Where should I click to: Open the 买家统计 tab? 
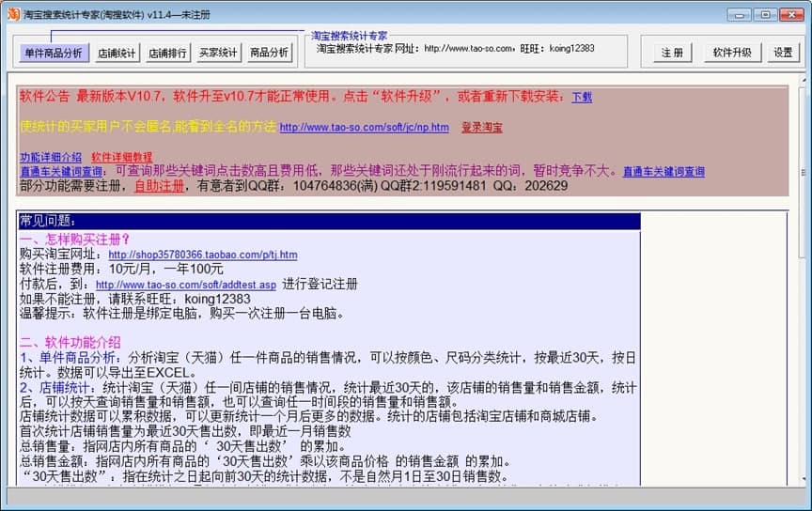point(218,53)
